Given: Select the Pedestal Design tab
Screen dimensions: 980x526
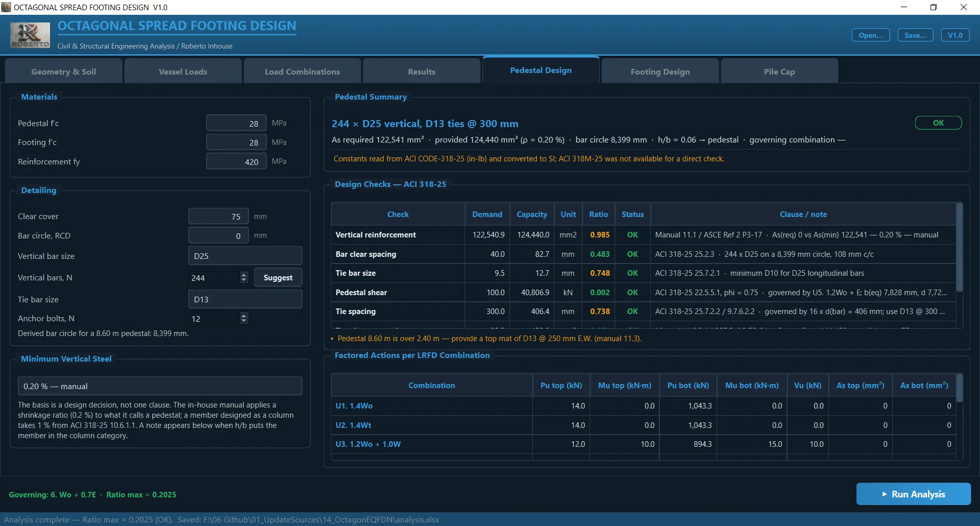Looking at the screenshot, I should pos(541,70).
